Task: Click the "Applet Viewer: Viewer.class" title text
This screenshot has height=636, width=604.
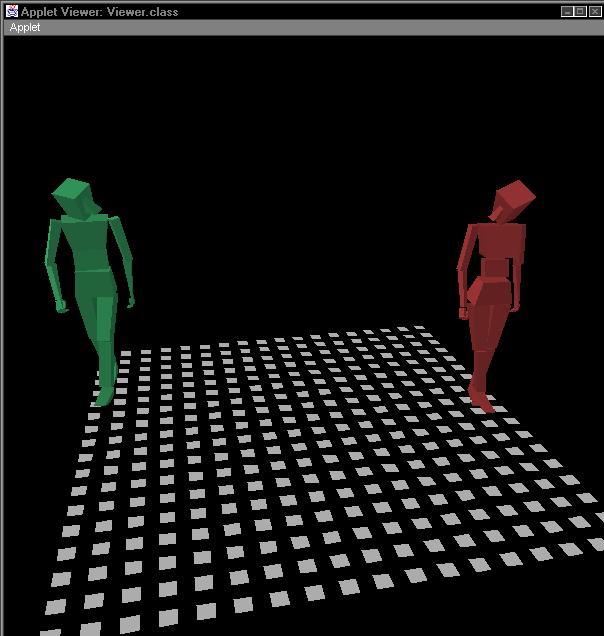Action: tap(90, 11)
